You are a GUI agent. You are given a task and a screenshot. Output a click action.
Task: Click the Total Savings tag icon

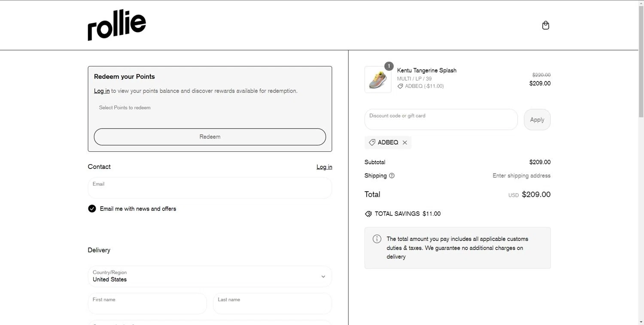pos(368,214)
